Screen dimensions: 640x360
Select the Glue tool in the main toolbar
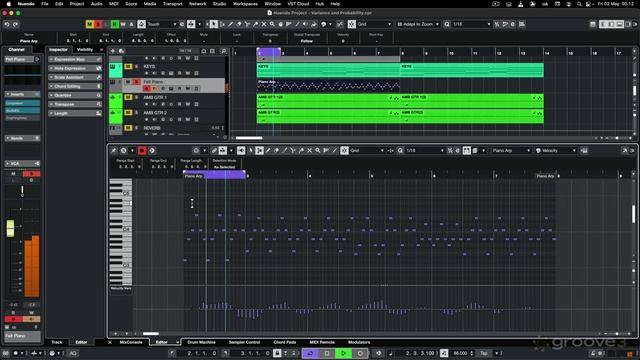256,24
